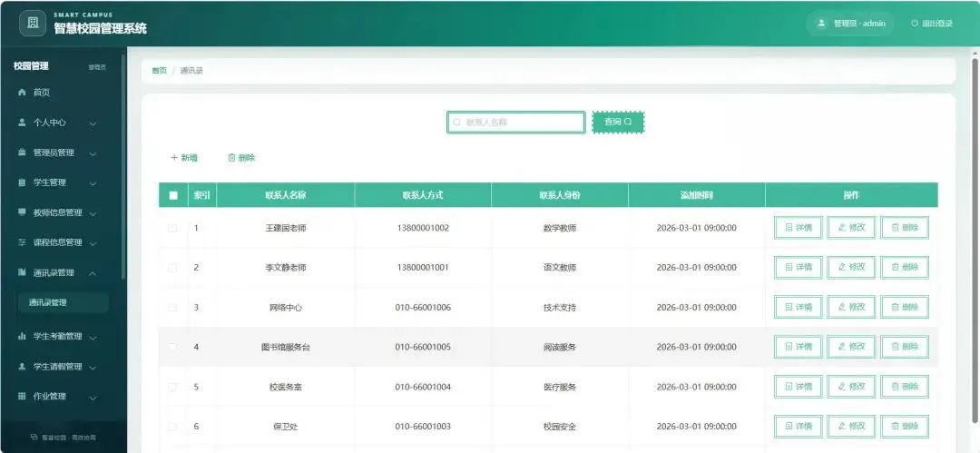Expand the 个人中心 chevron

pos(93,123)
